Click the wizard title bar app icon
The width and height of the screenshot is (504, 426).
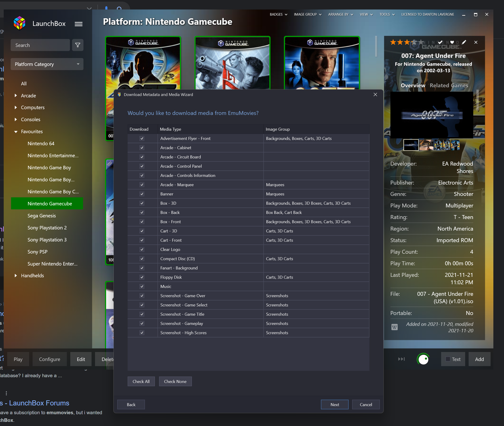(119, 95)
